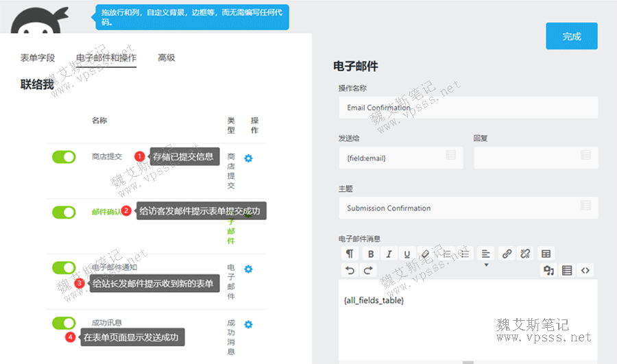This screenshot has width=617, height=364.
Task: Toggle the 成功讯息 action switch
Action: [64, 324]
